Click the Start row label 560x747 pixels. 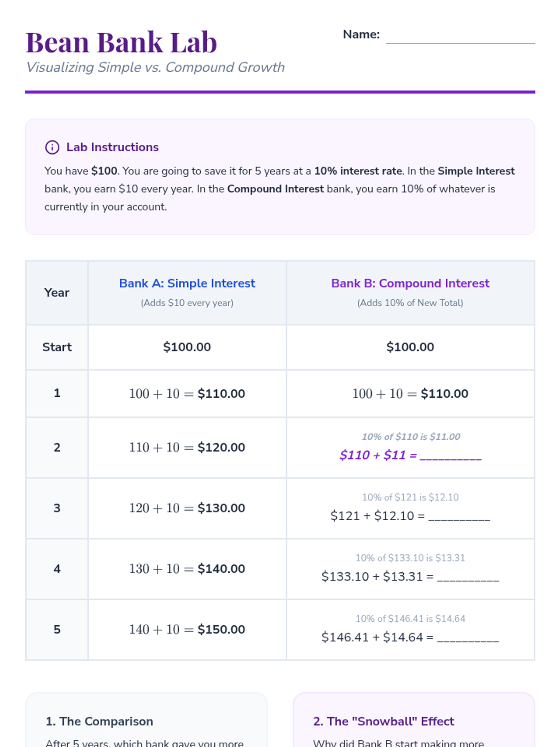(x=57, y=347)
